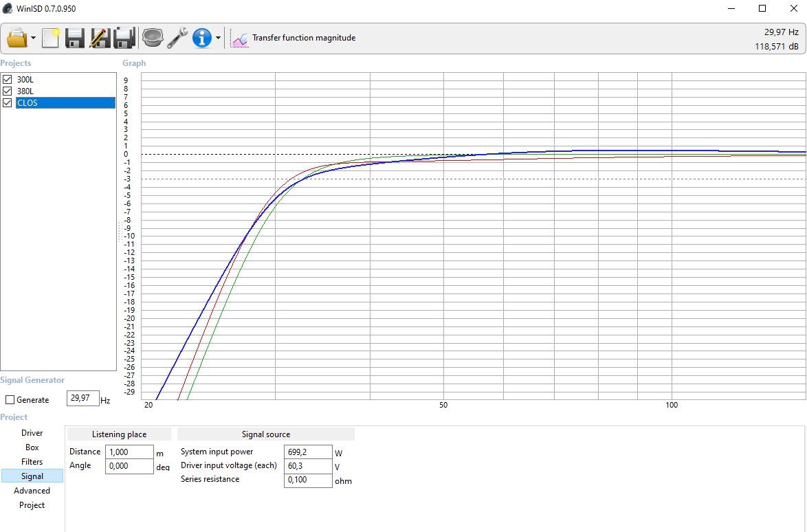Image resolution: width=807 pixels, height=532 pixels.
Task: Toggle the 300L project checkbox
Action: [7, 79]
